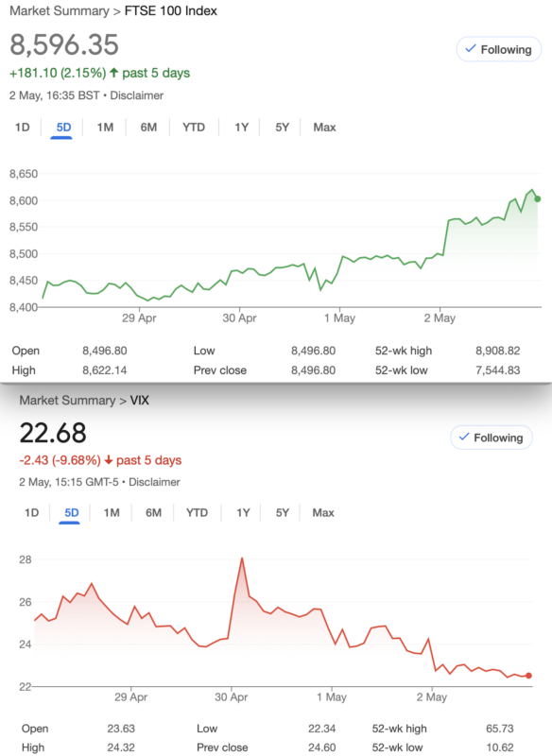Click 1 May label on VIX chart axis
The image size is (552, 756).
pyautogui.click(x=332, y=696)
